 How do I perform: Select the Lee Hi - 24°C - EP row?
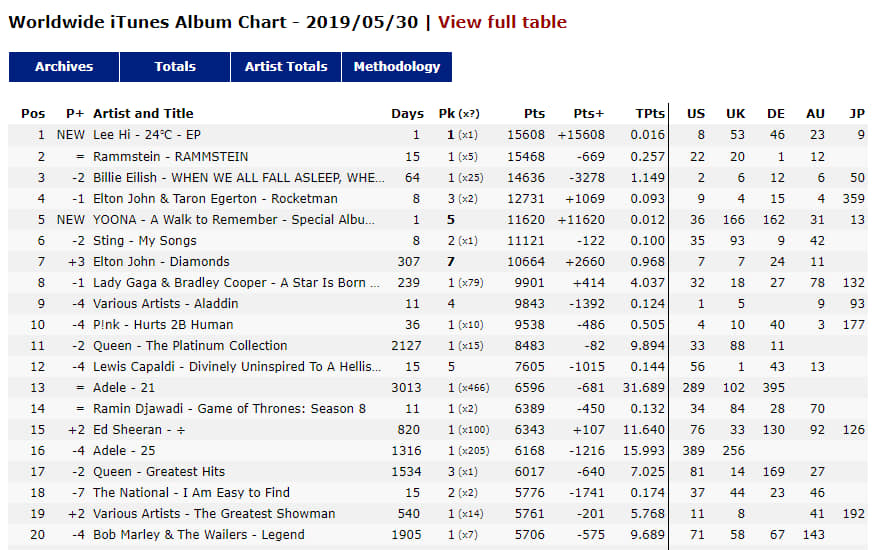click(438, 135)
